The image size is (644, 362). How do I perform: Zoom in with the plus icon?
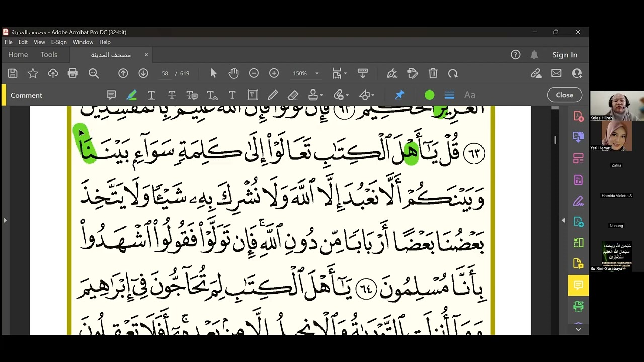pos(274,73)
